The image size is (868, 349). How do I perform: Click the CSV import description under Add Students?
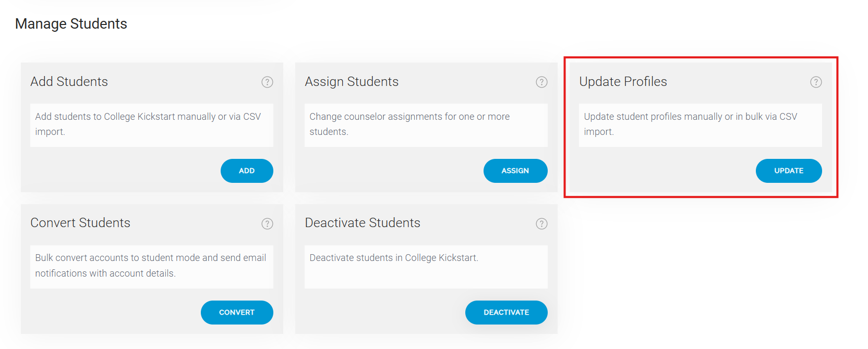pyautogui.click(x=148, y=124)
